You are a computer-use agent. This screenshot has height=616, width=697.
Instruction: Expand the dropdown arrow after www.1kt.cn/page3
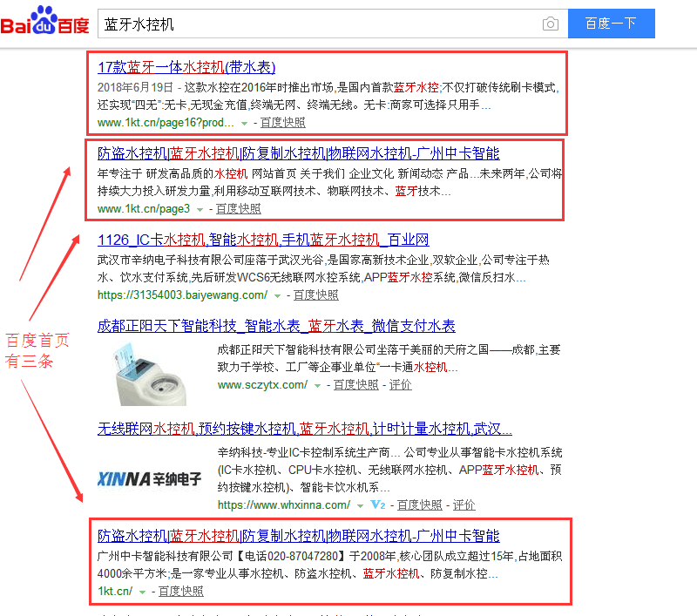point(201,208)
